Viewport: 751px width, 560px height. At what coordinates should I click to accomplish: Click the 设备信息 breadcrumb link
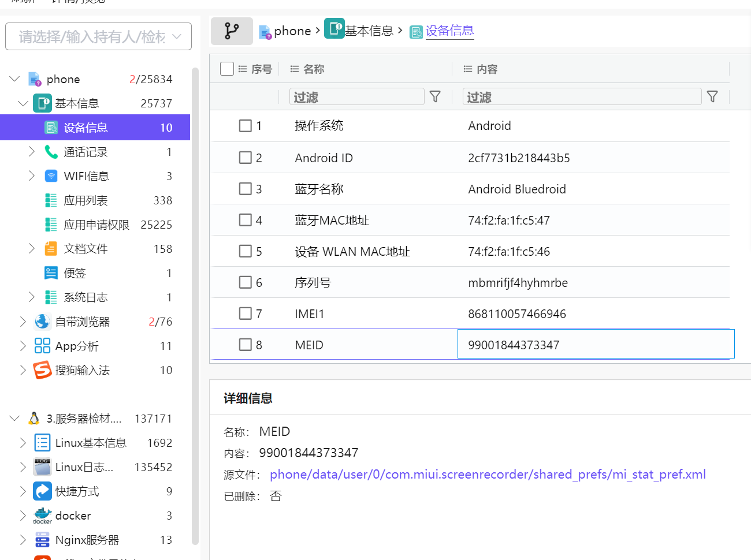click(449, 31)
